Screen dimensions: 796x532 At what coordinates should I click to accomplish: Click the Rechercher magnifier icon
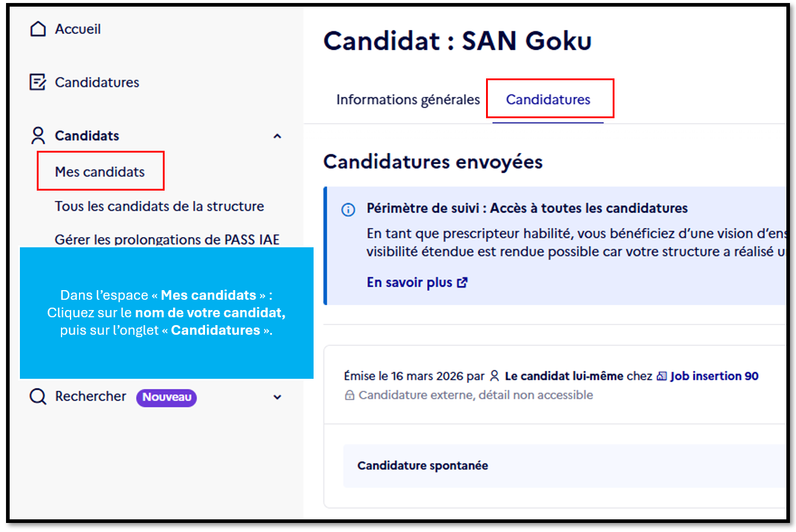pyautogui.click(x=37, y=397)
